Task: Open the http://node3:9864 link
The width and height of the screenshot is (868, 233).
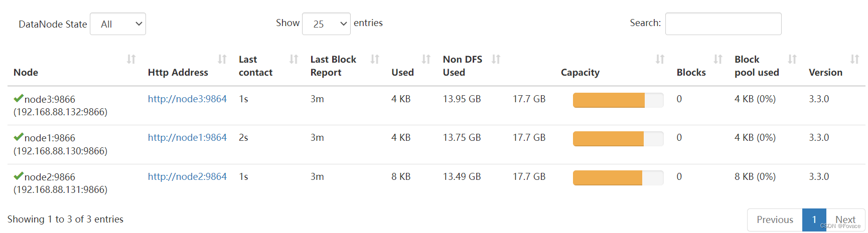Action: (x=187, y=99)
